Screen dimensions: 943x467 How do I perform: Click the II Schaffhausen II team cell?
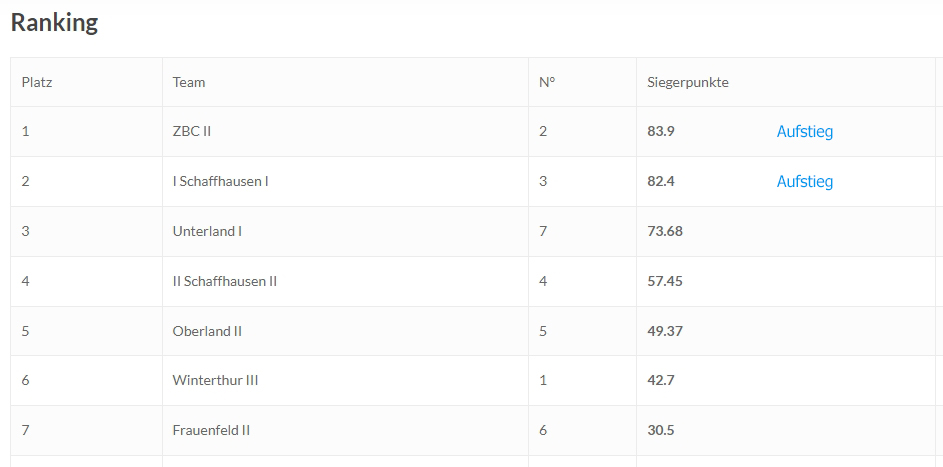[x=224, y=281]
